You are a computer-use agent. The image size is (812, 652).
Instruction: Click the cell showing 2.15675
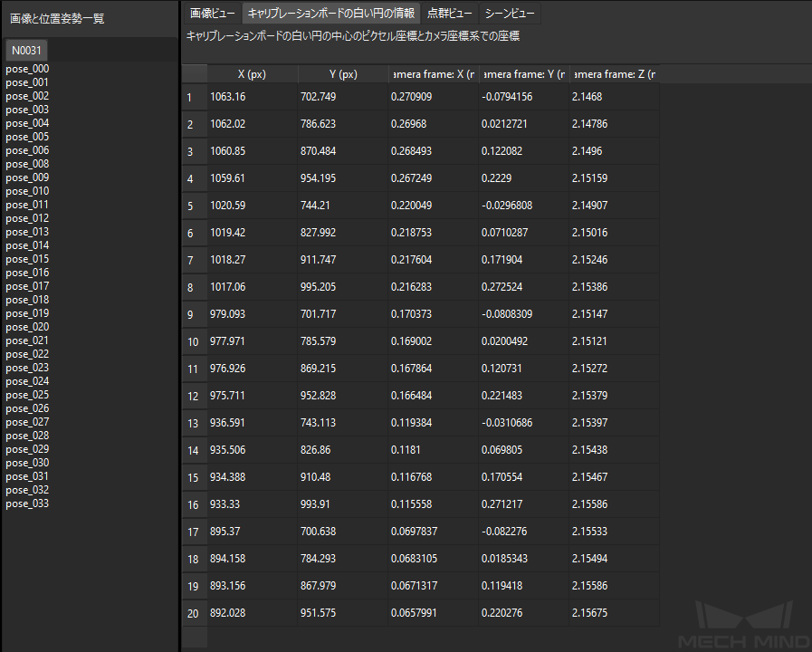614,613
